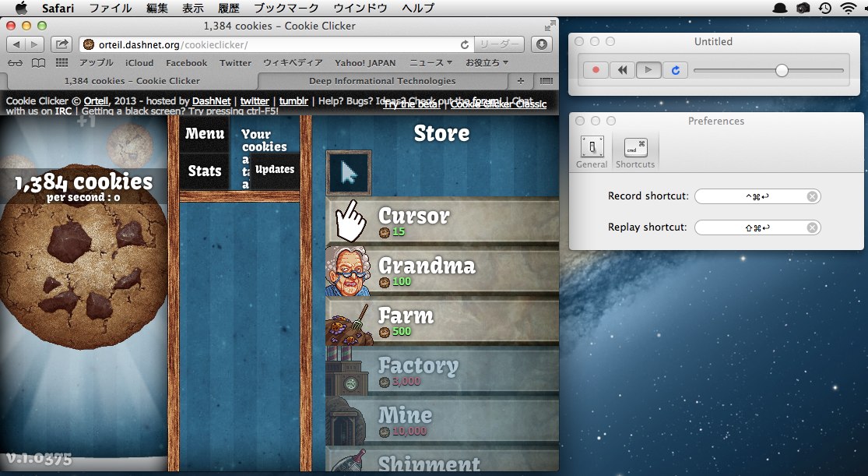Open Time Machine menu bar icon

click(825, 8)
